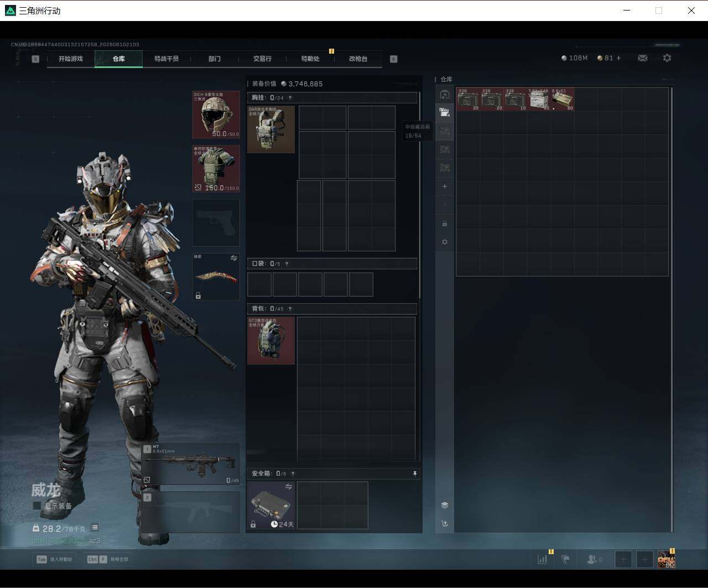Open the mail envelope icon
Viewport: 708px width, 588px height.
click(x=643, y=58)
